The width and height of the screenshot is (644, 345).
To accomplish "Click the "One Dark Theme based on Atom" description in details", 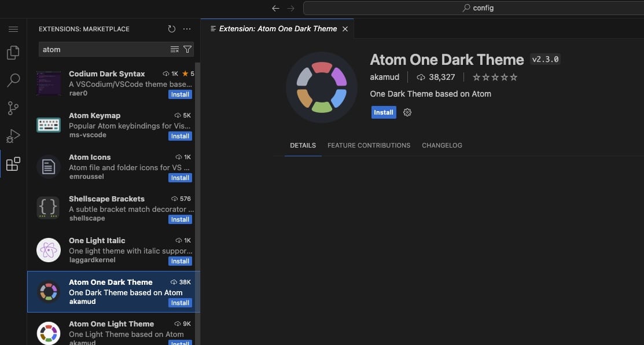I will point(430,94).
